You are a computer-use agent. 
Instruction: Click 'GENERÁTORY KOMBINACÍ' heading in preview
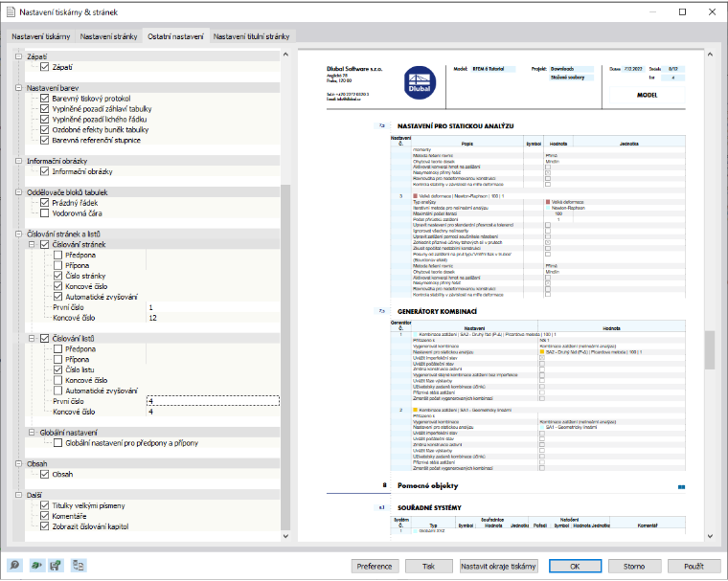[437, 311]
